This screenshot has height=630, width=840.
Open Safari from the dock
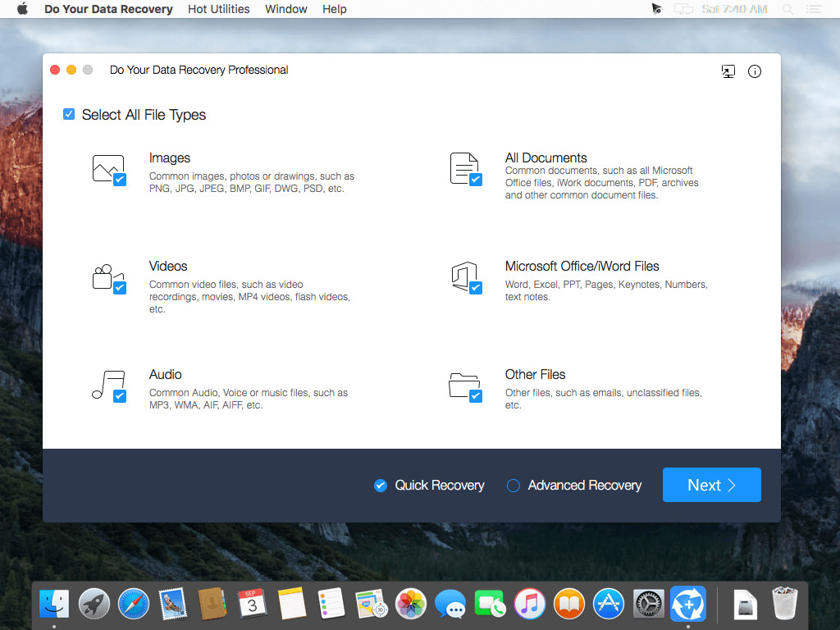click(134, 604)
